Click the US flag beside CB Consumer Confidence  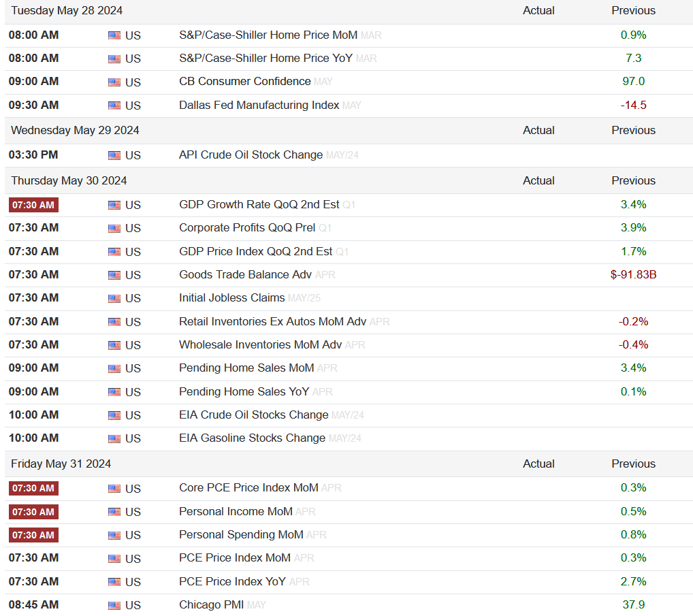point(114,82)
